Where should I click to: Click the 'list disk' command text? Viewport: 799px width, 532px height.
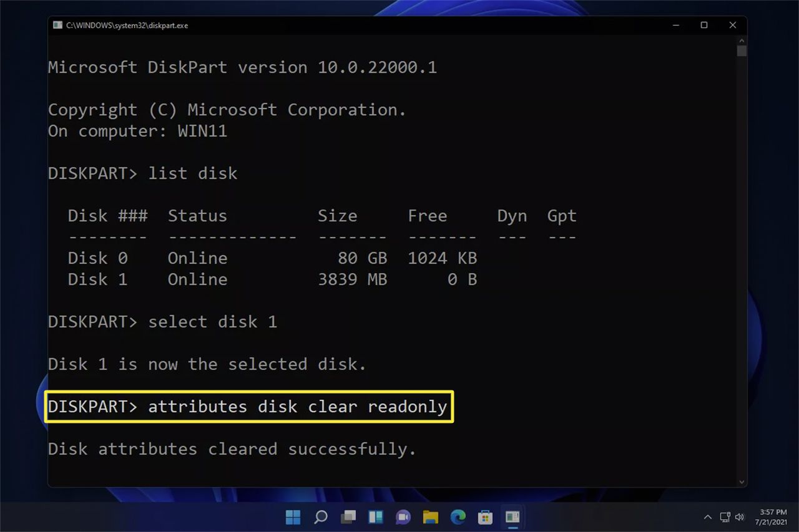coord(192,173)
